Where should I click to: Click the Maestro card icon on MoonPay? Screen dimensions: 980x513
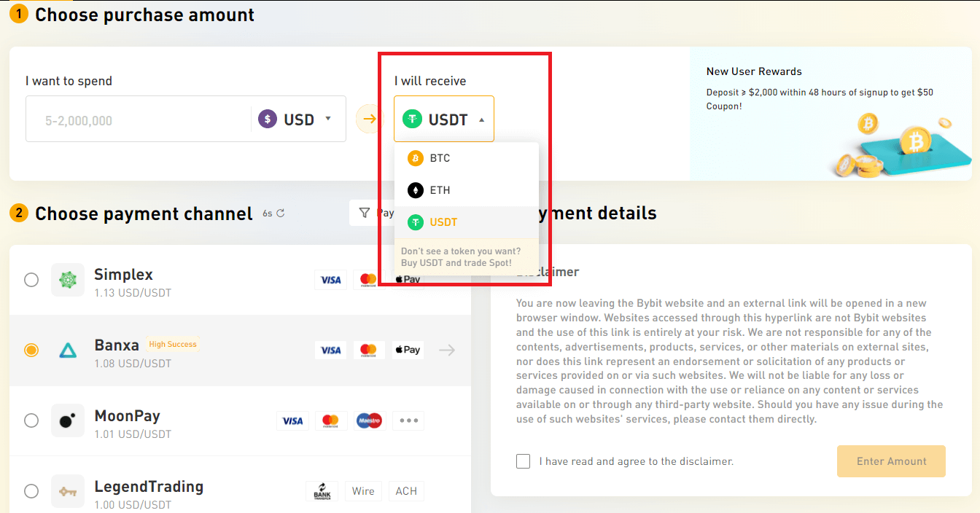tap(370, 420)
